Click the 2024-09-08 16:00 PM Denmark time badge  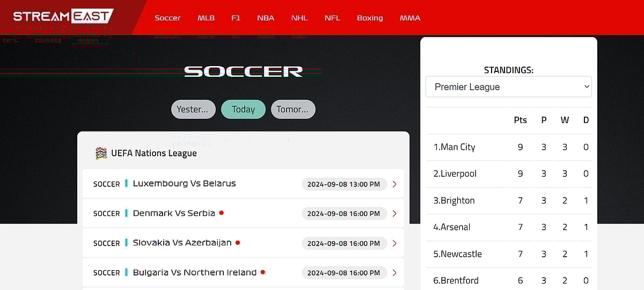click(x=343, y=214)
